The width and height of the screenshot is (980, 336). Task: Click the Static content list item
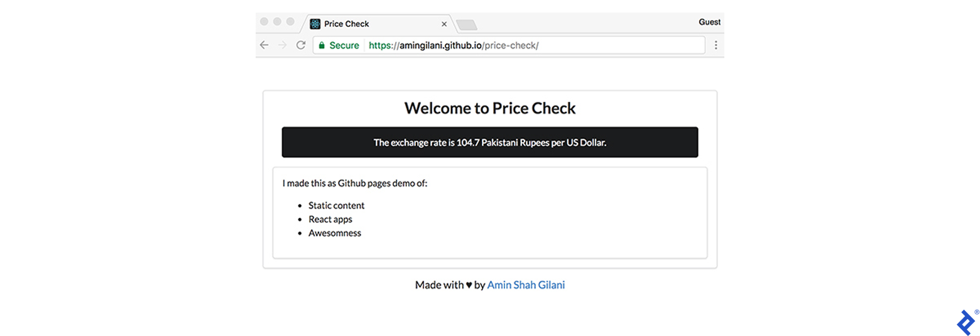point(336,205)
